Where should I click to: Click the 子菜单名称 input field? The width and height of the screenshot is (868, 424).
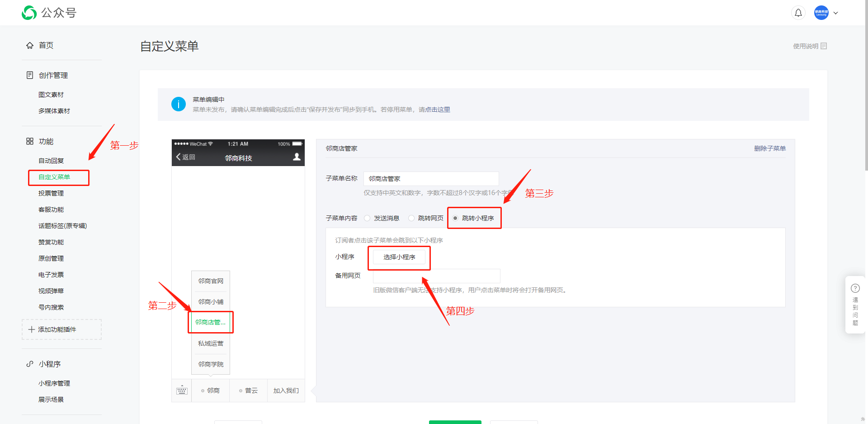431,179
